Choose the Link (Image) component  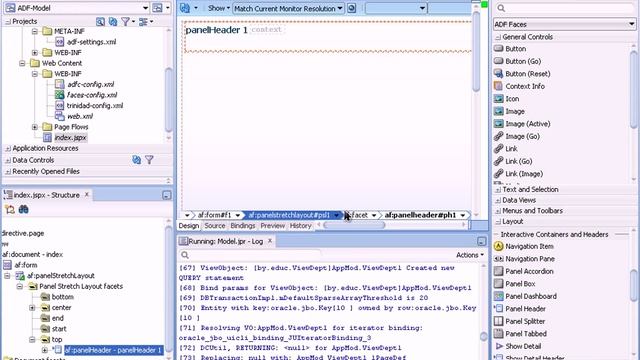(524, 174)
